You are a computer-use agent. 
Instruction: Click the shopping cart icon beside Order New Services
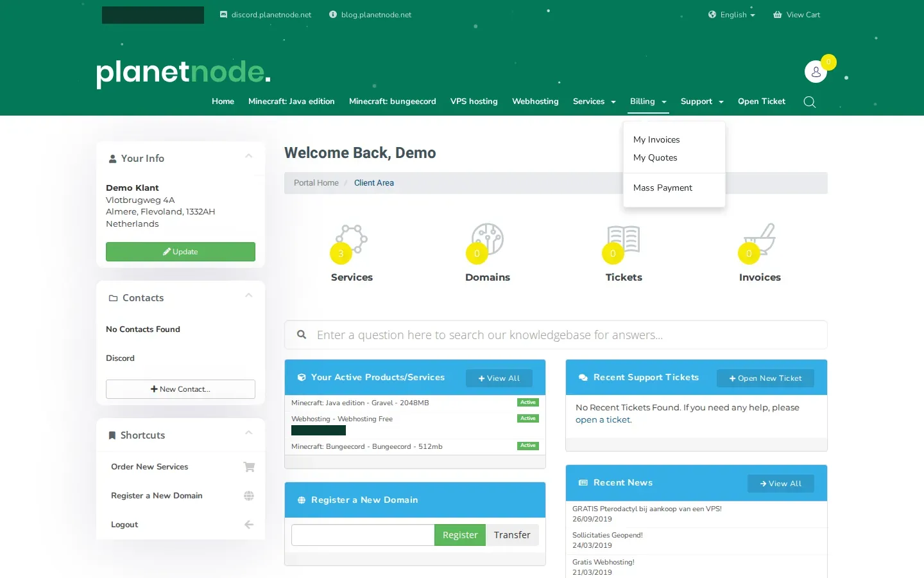coord(249,467)
